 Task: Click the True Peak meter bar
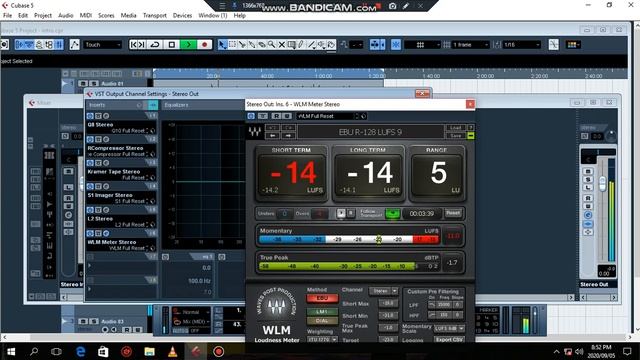click(x=349, y=266)
